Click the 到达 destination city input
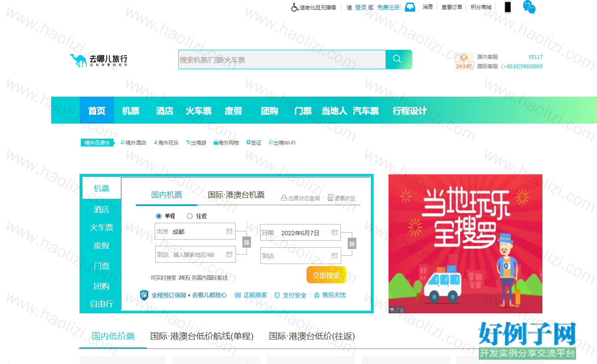 pyautogui.click(x=195, y=255)
